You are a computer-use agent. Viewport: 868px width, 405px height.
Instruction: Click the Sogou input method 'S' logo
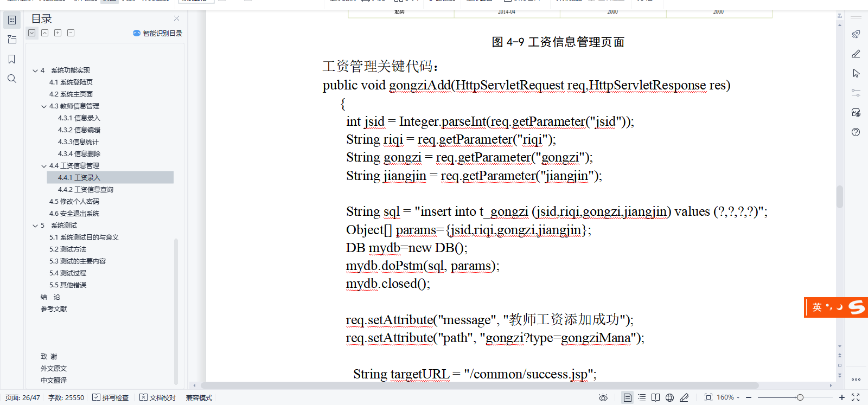click(x=857, y=307)
